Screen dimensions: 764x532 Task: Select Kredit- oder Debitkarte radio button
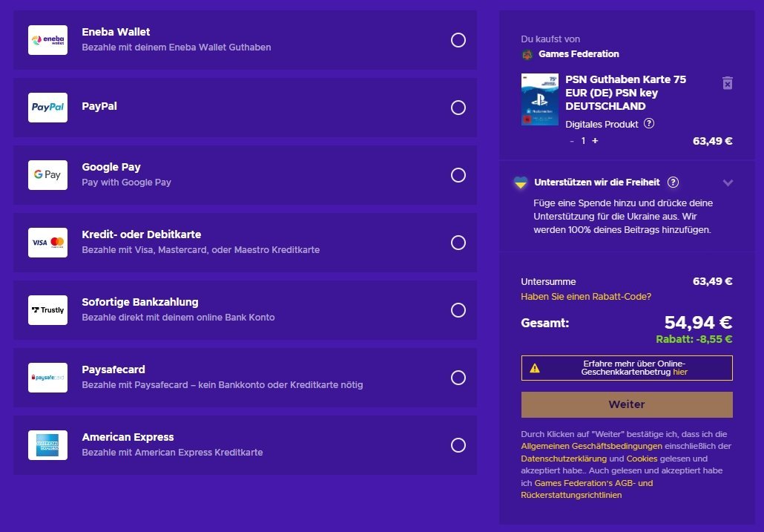458,242
